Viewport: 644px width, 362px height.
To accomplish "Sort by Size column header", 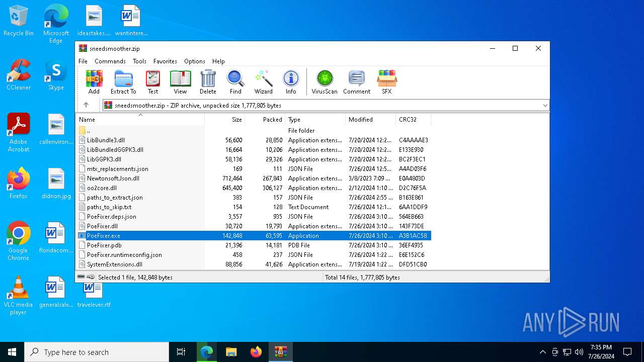I will click(224, 120).
